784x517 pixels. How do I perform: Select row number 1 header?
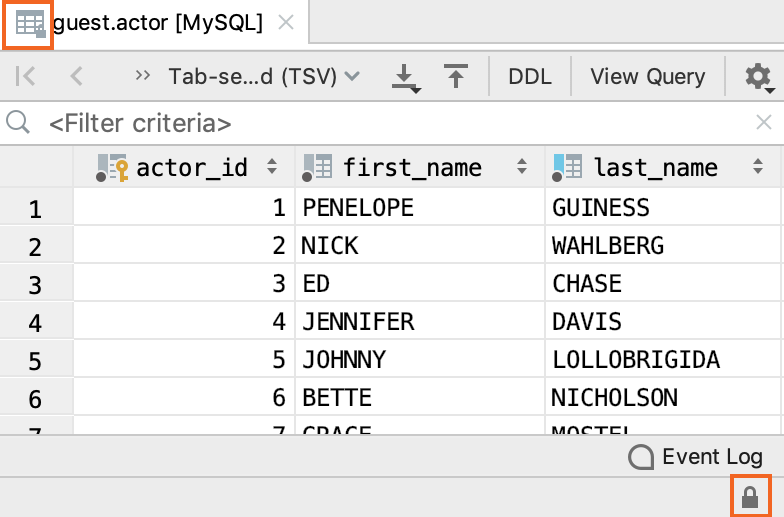pos(36,207)
